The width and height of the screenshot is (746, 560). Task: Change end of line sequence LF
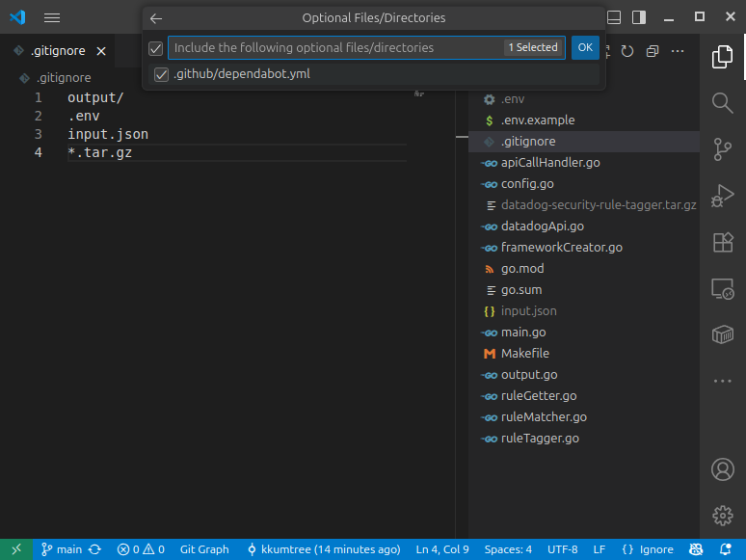(599, 549)
